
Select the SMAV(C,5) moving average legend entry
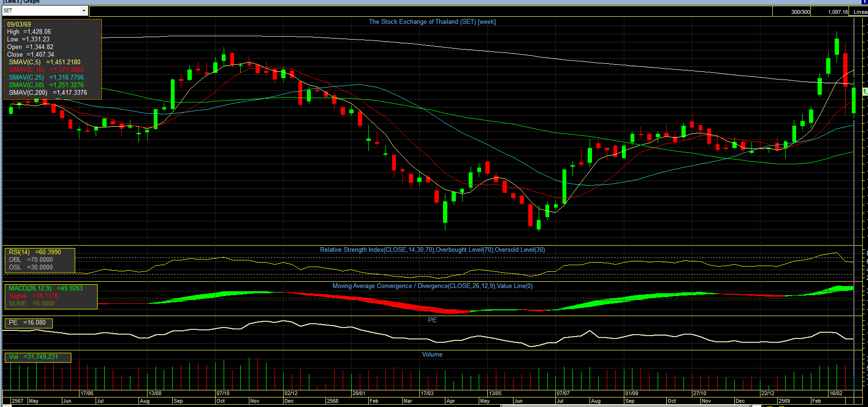tap(44, 62)
